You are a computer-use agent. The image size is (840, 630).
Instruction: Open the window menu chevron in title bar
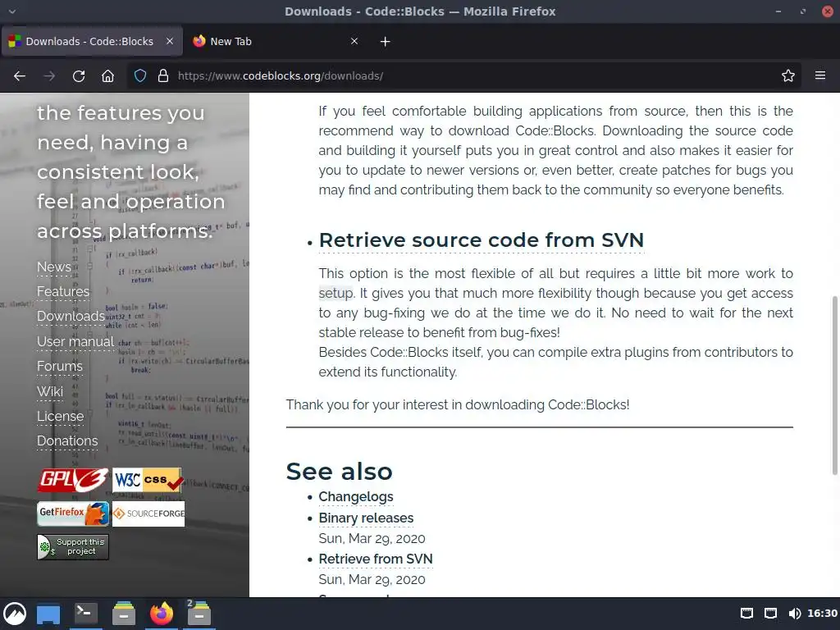tap(11, 11)
